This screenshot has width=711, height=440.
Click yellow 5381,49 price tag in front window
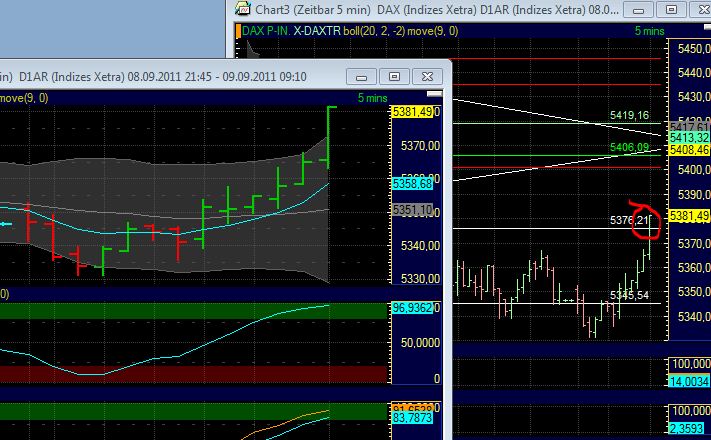413,112
